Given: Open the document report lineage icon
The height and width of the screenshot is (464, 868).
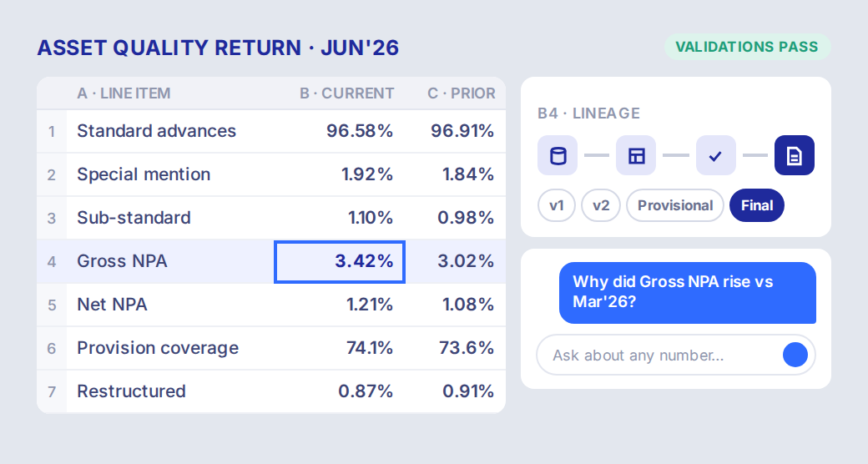Looking at the screenshot, I should point(795,155).
